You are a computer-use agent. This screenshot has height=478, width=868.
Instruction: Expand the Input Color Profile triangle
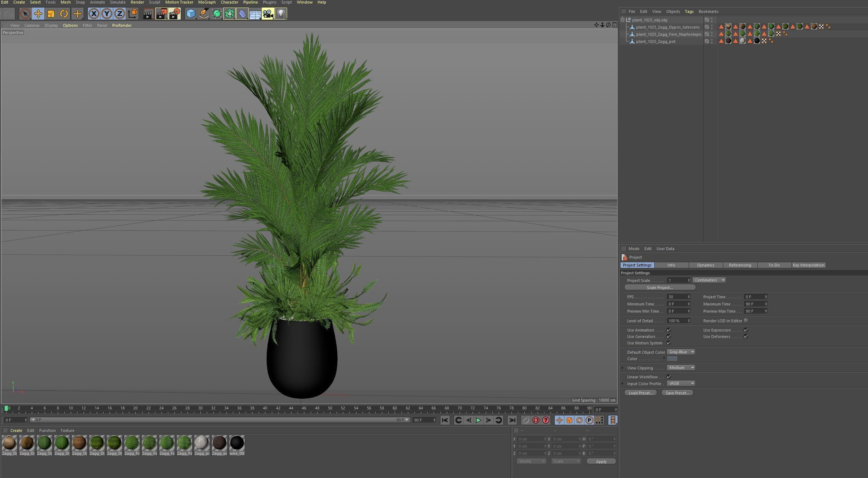point(623,383)
